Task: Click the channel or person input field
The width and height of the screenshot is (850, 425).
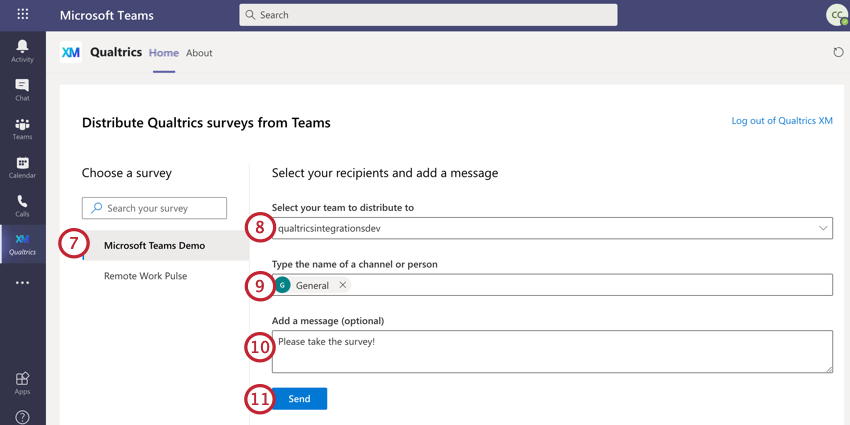Action: point(552,285)
